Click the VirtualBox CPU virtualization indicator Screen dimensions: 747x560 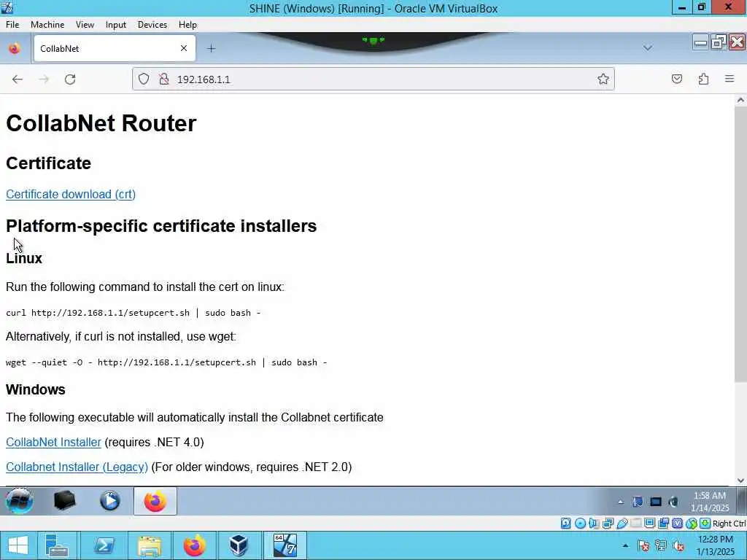[x=677, y=524]
